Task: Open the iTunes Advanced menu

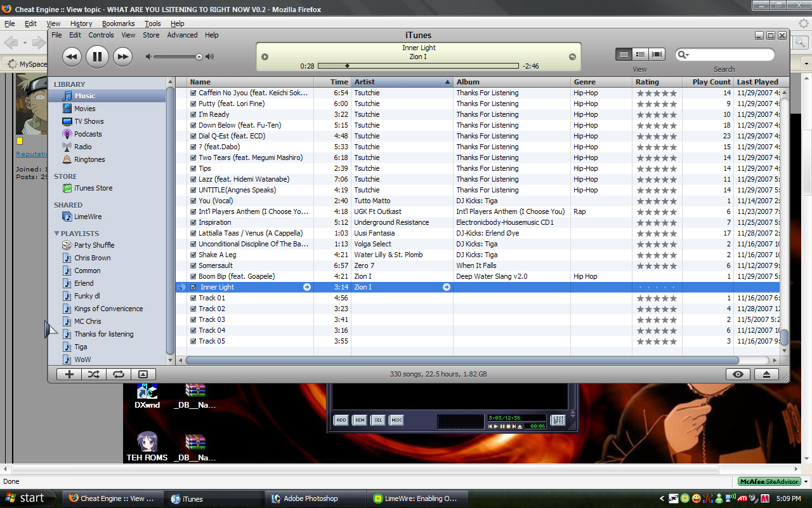Action: pos(182,35)
